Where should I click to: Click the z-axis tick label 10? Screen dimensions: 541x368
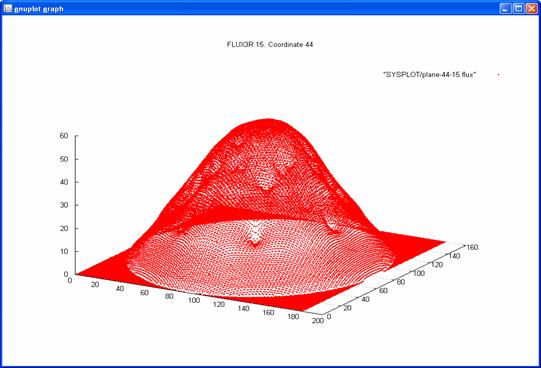64,251
